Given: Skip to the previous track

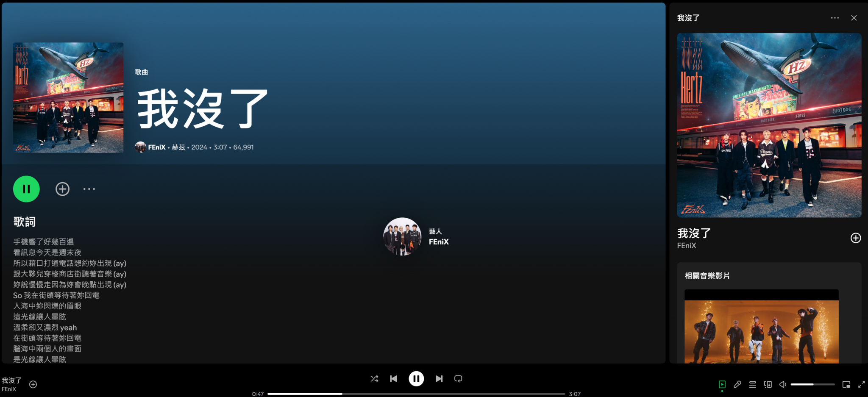Looking at the screenshot, I should point(394,379).
